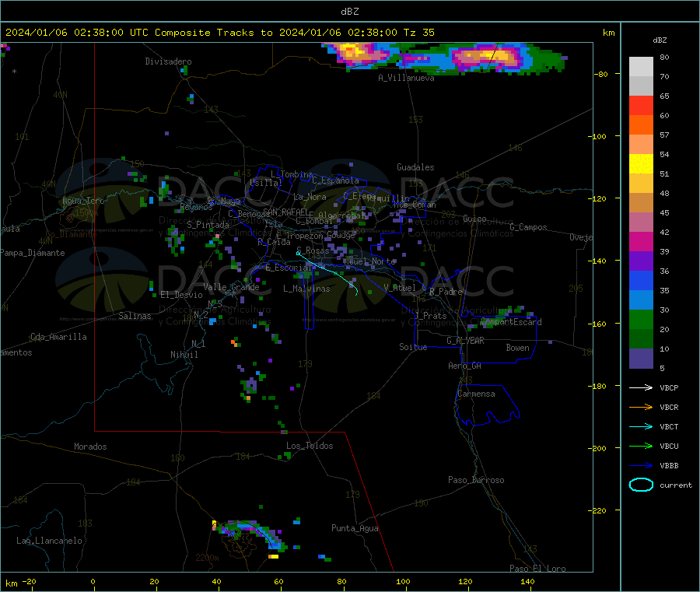
Task: Click the '140' km horizontal axis tick label
Action: tap(527, 581)
